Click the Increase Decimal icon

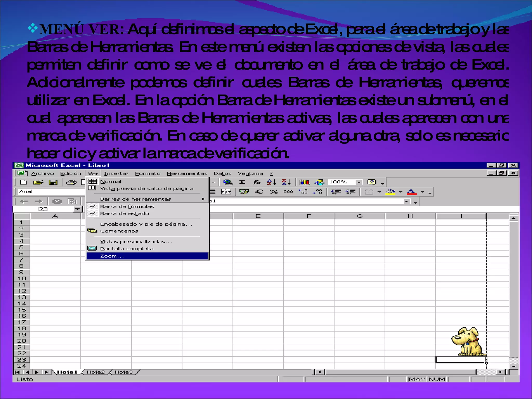(x=303, y=192)
